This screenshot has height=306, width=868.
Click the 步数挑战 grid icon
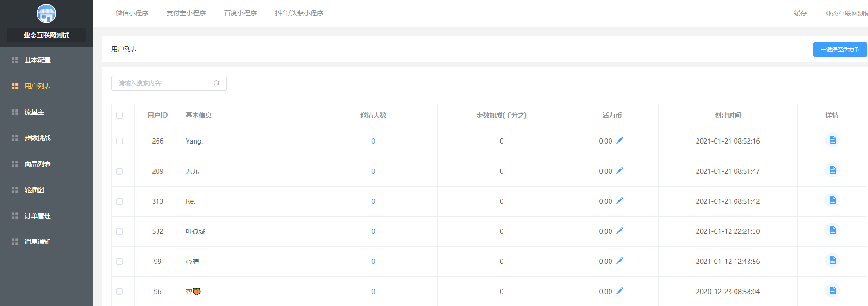pos(15,138)
